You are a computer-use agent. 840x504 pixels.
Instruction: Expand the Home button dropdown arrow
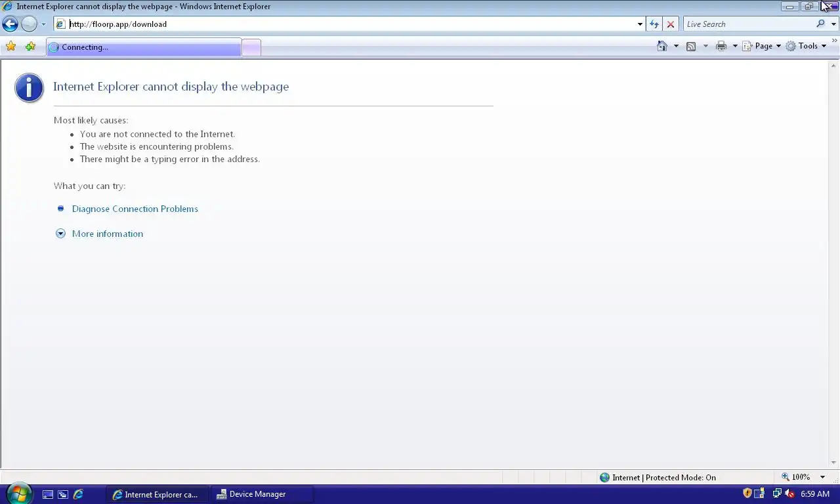click(x=676, y=46)
